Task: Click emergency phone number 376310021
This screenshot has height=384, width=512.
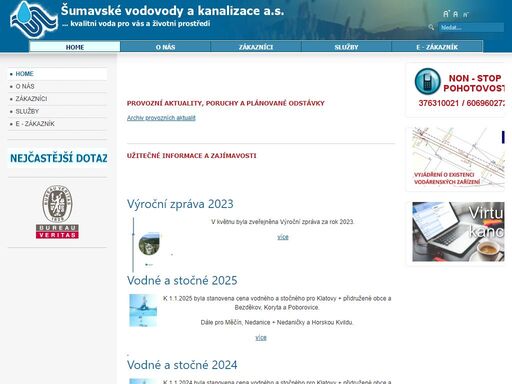Action: point(439,103)
